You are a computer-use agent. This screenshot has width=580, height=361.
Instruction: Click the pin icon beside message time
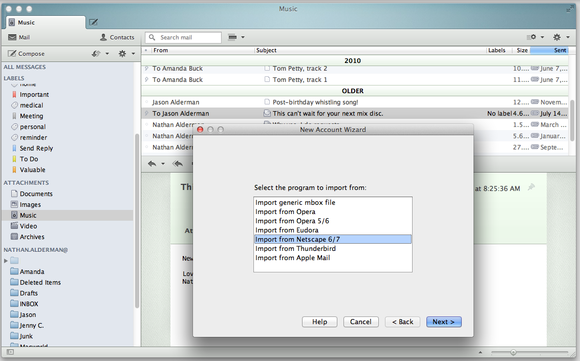531,187
